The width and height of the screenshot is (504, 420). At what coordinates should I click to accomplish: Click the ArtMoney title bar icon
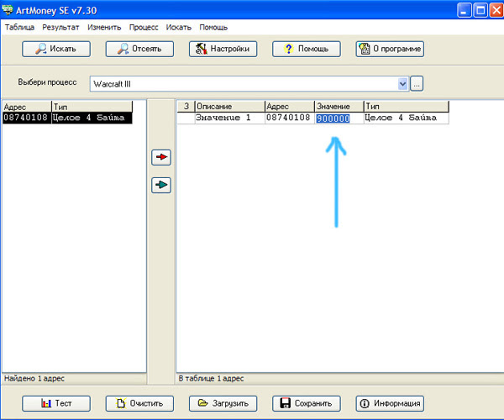point(8,10)
